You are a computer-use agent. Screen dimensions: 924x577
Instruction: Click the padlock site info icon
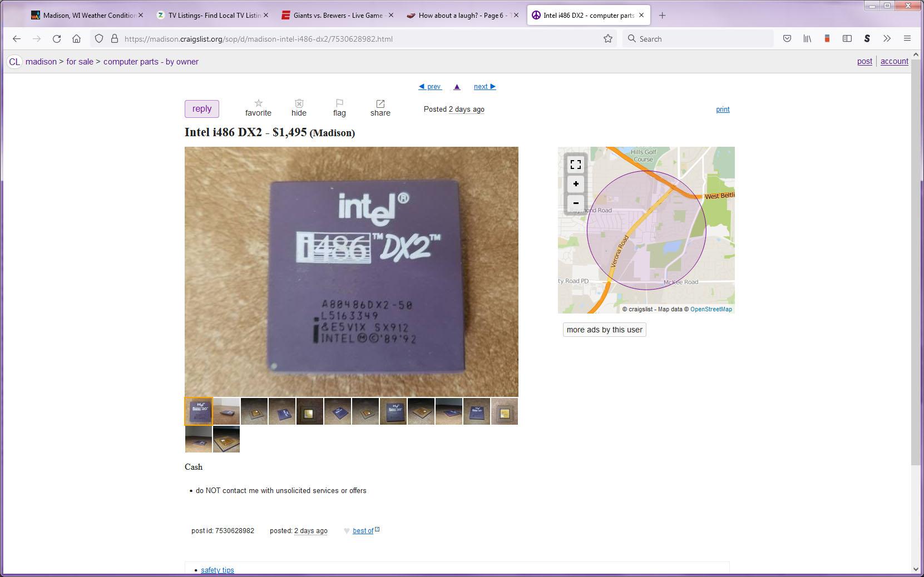[115, 39]
